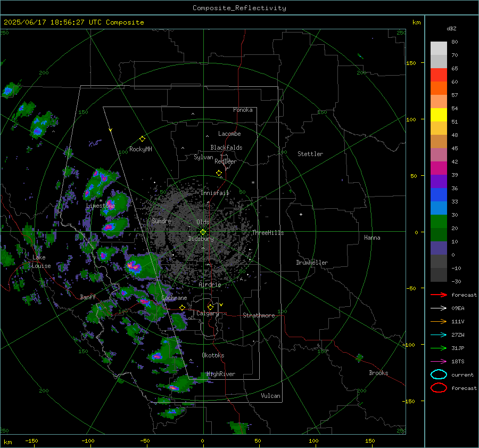This screenshot has width=479, height=448.
Task: Click the Drumheller town label
Action: (312, 263)
